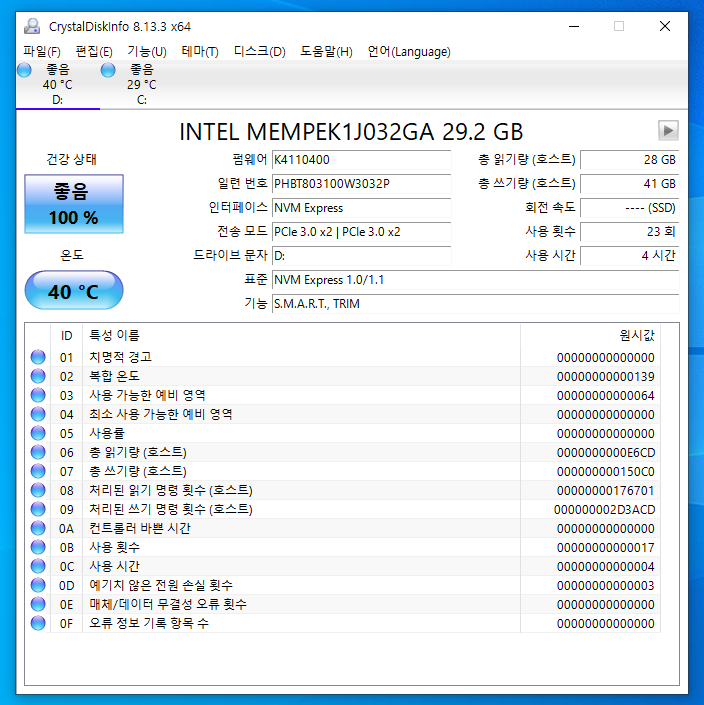Click raw value 00000000176701
This screenshot has height=705, width=704.
tap(606, 491)
